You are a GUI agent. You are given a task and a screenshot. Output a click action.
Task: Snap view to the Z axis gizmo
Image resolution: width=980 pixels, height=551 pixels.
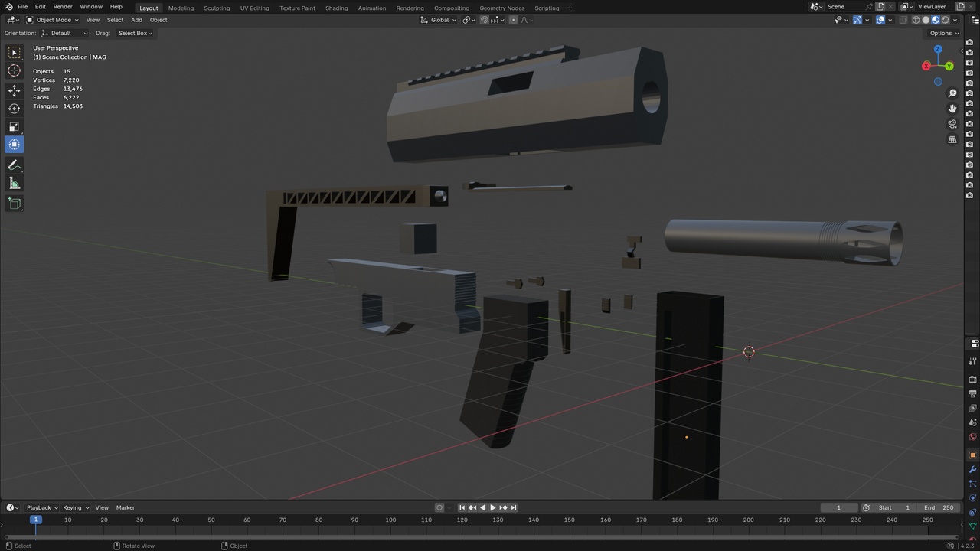[x=938, y=49]
